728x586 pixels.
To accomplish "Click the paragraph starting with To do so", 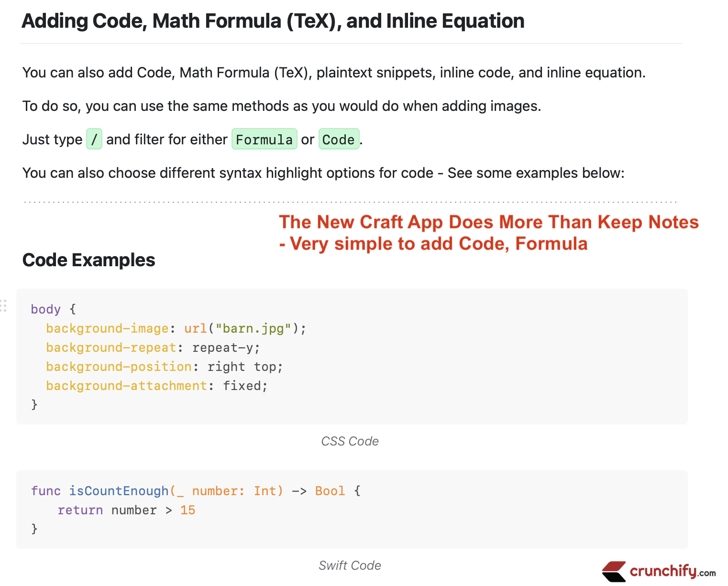I will click(x=282, y=106).
